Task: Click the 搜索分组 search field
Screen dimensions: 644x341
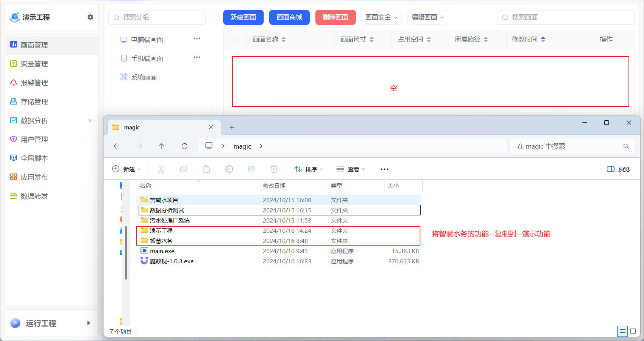Action: [x=157, y=17]
